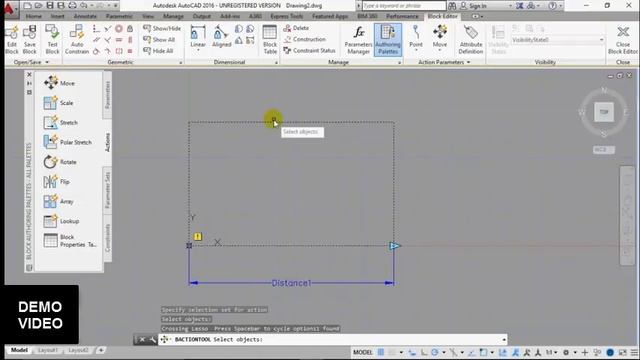The width and height of the screenshot is (640, 360).
Task: Click Show All constraints
Action: (159, 40)
